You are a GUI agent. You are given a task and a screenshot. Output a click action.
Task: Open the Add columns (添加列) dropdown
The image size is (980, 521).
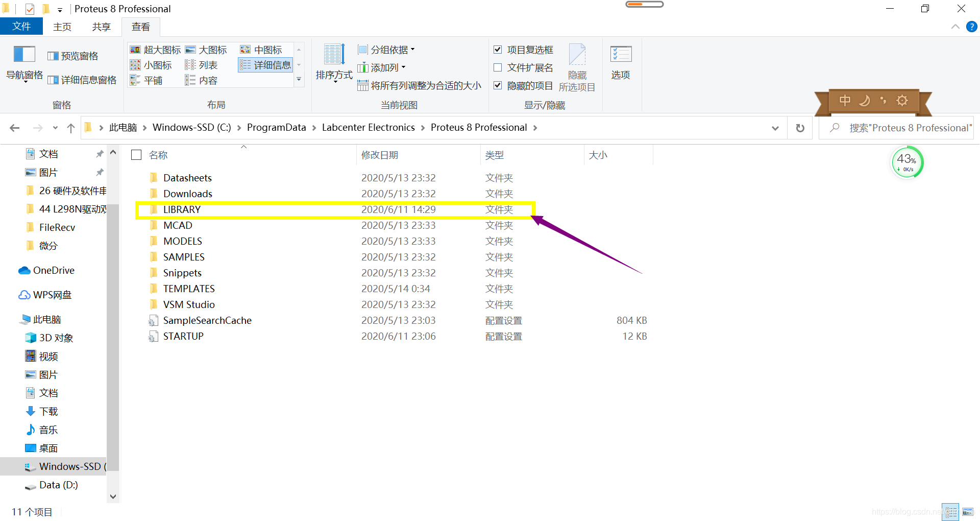(381, 67)
